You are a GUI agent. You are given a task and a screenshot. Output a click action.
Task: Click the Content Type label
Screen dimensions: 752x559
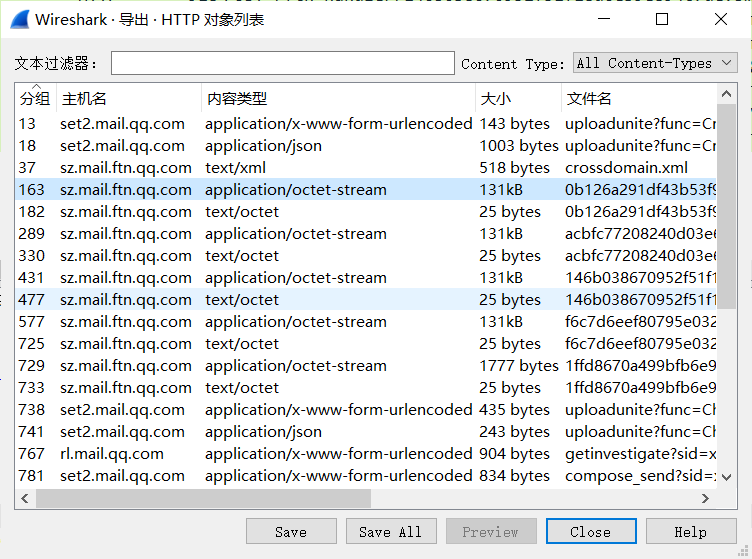(x=513, y=64)
